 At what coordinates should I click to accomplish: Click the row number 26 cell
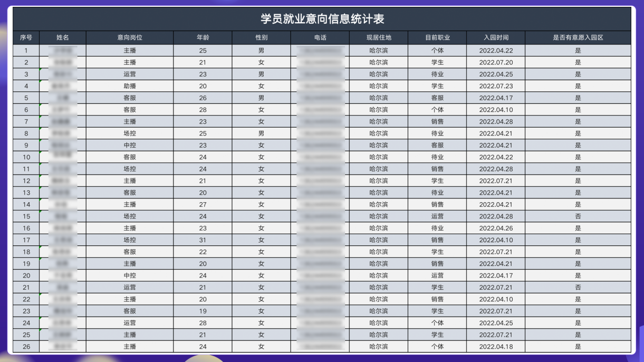pos(26,347)
